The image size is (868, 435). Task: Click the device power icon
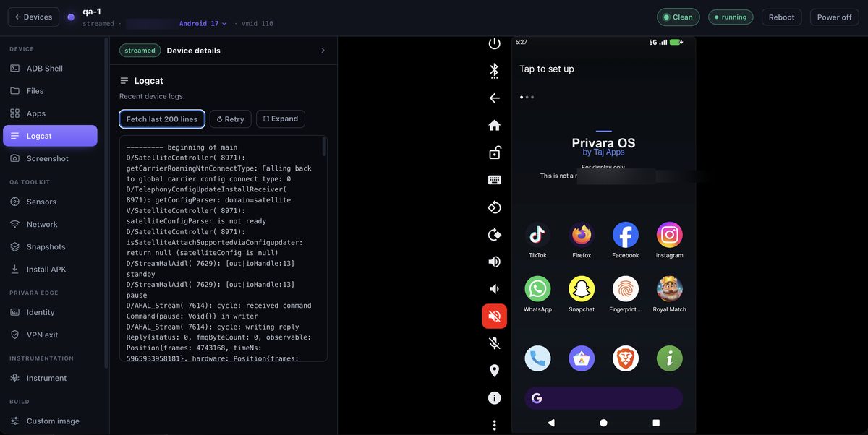[495, 43]
